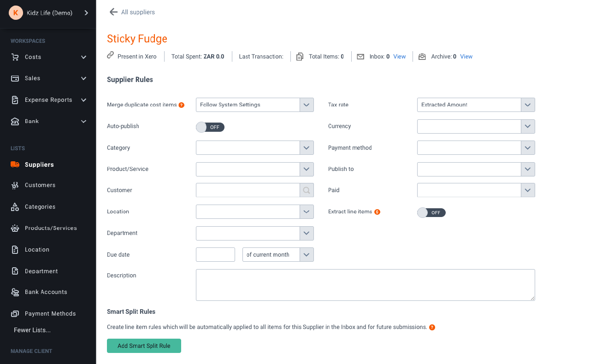Turn on Extract line items
590x364 pixels.
pyautogui.click(x=431, y=212)
